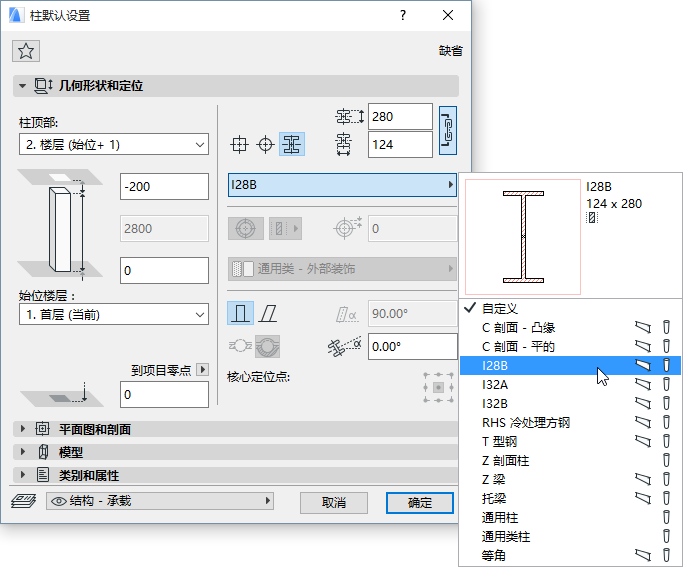The height and width of the screenshot is (567, 683).
Task: Click beam-use icon for I28B row
Action: (x=642, y=365)
